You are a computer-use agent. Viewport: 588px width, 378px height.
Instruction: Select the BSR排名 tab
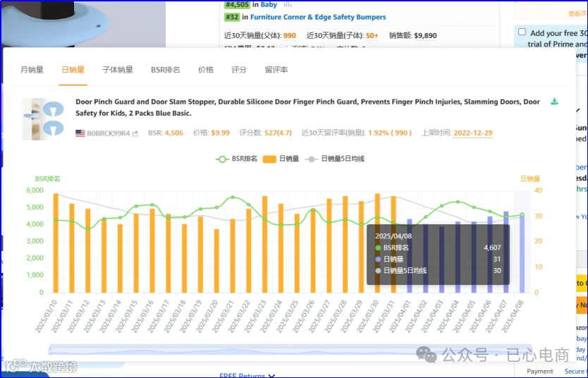coord(166,70)
